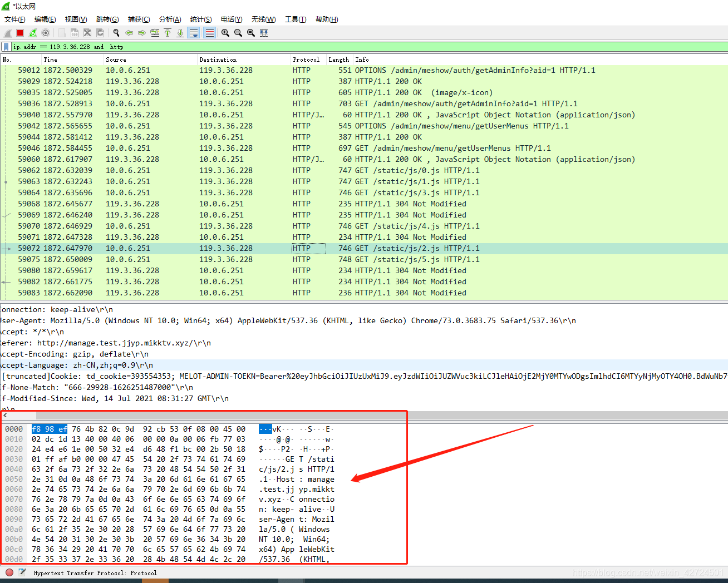Open the 无线(W) menu
Screen dimensions: 728x583
(x=263, y=19)
